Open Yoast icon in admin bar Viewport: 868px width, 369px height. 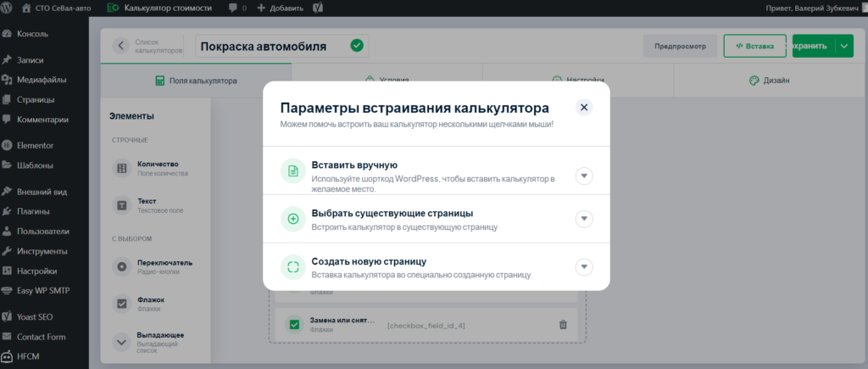click(318, 8)
